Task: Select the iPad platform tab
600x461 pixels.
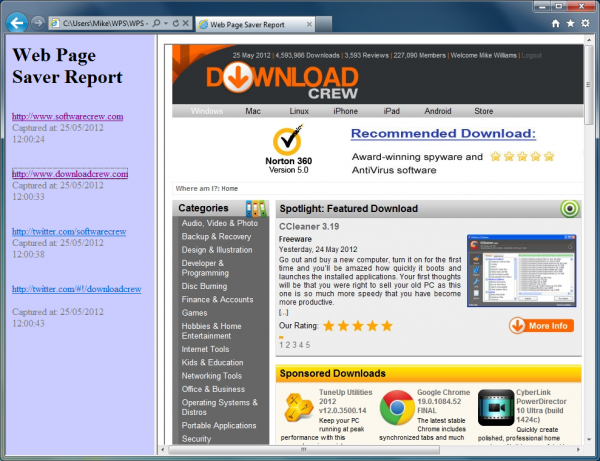Action: [391, 111]
